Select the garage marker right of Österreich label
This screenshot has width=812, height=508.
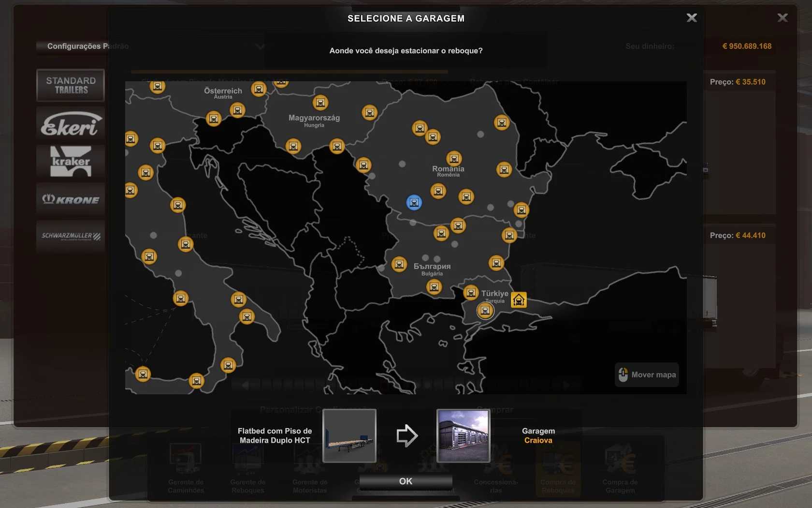point(259,89)
